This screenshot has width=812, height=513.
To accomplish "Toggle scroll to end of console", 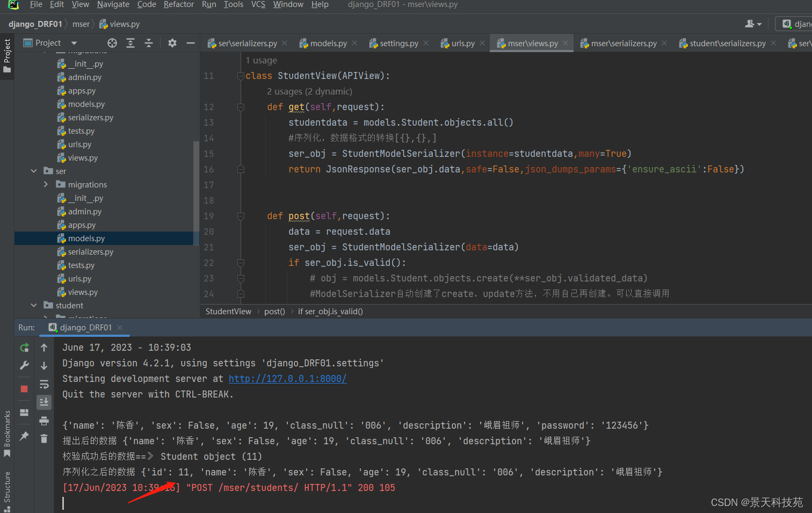I will click(44, 402).
